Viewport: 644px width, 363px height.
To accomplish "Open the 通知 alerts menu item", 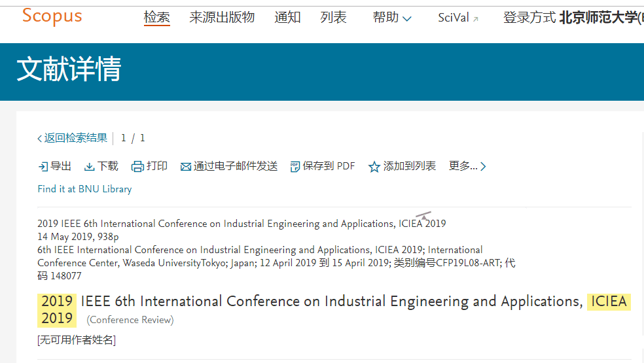I will tap(287, 17).
